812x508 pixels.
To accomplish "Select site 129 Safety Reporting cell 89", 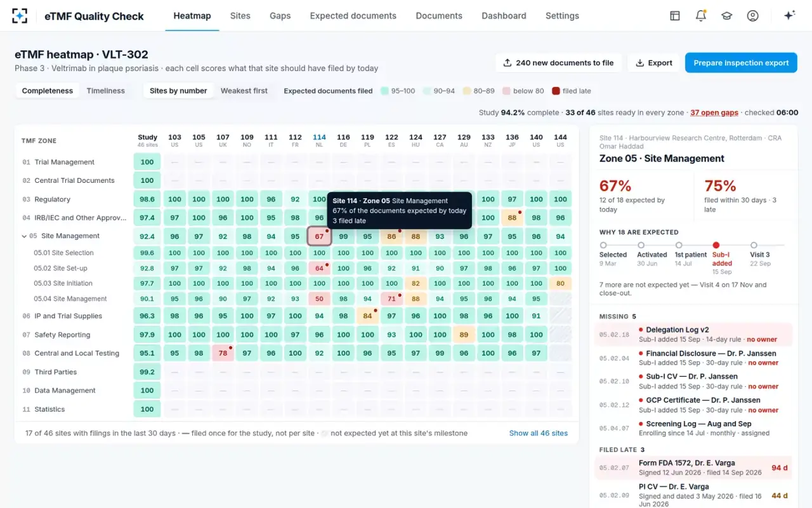I will (464, 335).
